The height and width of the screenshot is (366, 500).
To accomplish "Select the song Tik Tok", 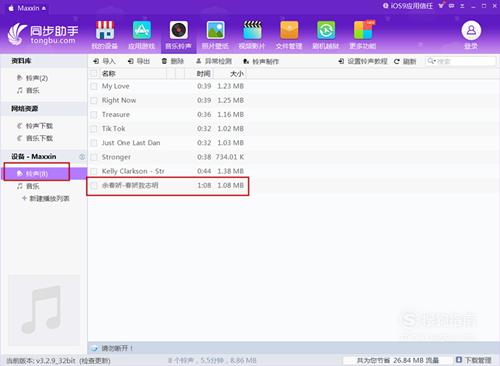I will click(113, 129).
